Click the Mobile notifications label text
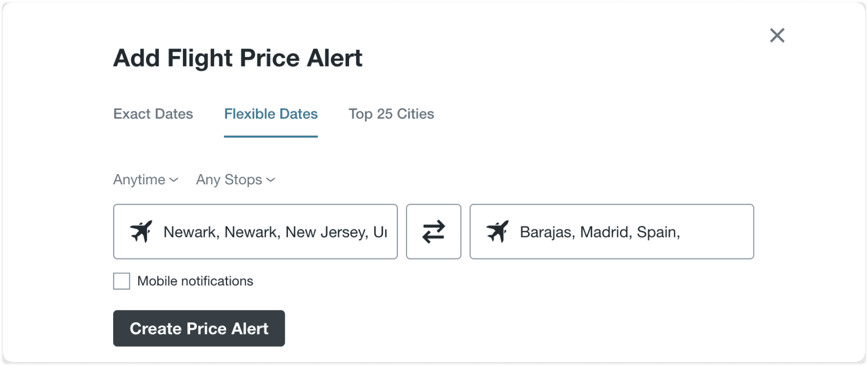 point(195,281)
